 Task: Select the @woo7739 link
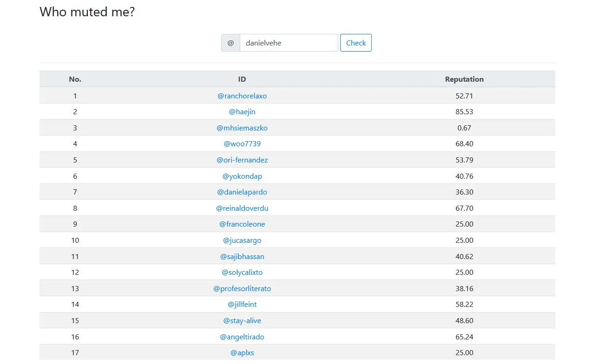tap(242, 144)
